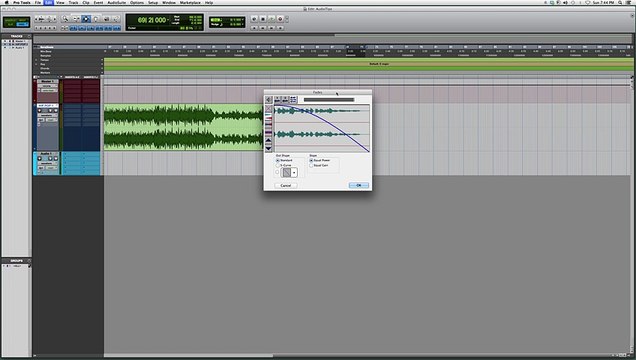Click the fade curve only view icon
The height and width of the screenshot is (360, 636).
(x=269, y=109)
